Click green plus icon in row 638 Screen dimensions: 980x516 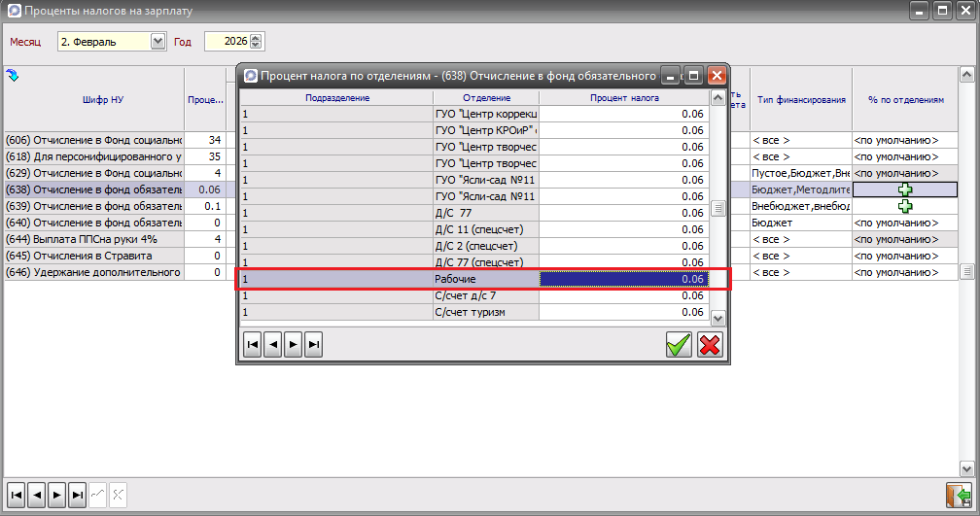(905, 189)
